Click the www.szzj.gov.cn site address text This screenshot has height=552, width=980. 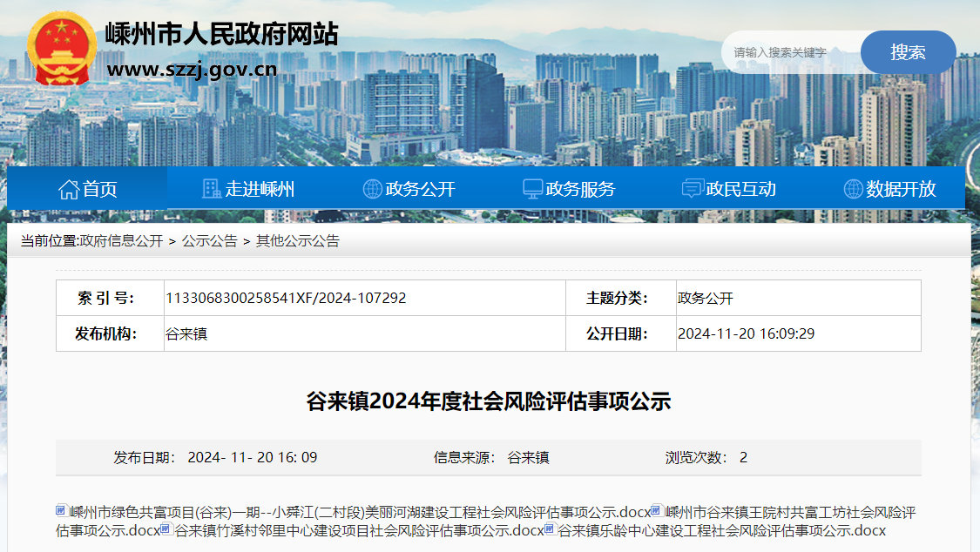tap(192, 70)
